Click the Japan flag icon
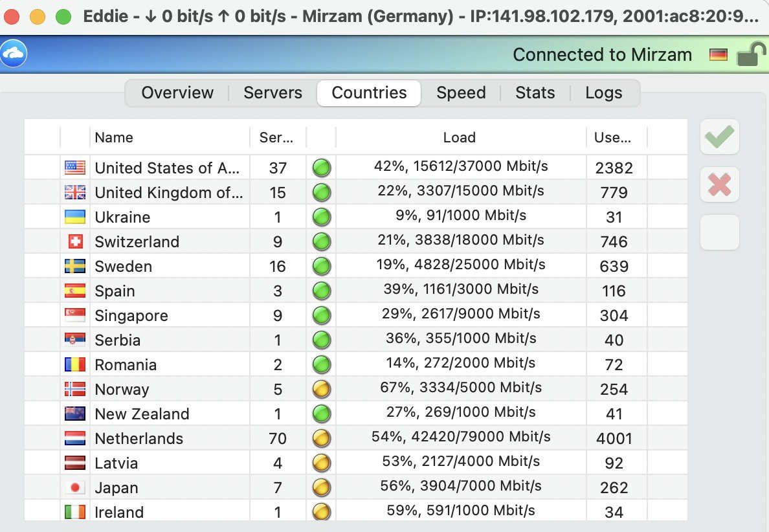Image resolution: width=769 pixels, height=532 pixels. [x=75, y=488]
